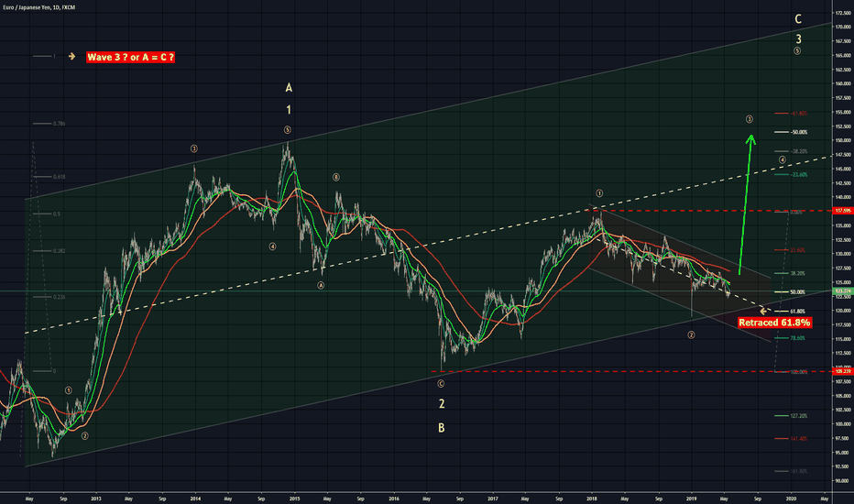Select the red 'Wave 3 ? or A = C ?' label
Screen dimensions: 854x504
[130, 57]
